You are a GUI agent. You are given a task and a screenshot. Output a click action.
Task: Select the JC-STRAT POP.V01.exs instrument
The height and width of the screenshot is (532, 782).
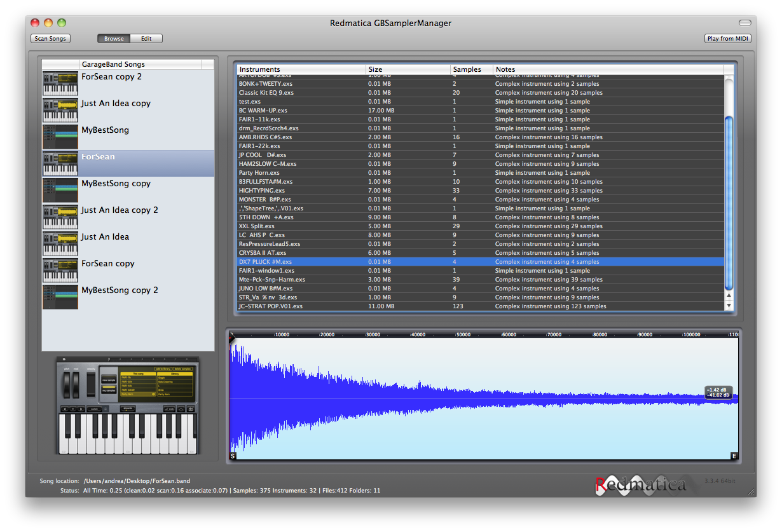coord(481,306)
